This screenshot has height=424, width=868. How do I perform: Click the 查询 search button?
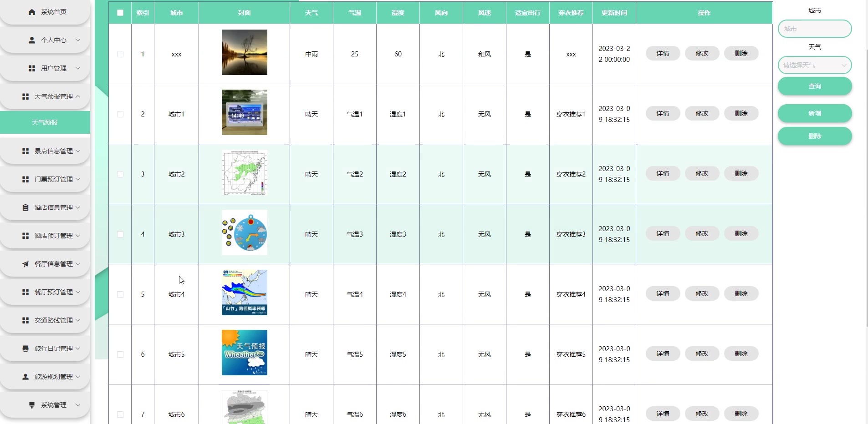[815, 86]
